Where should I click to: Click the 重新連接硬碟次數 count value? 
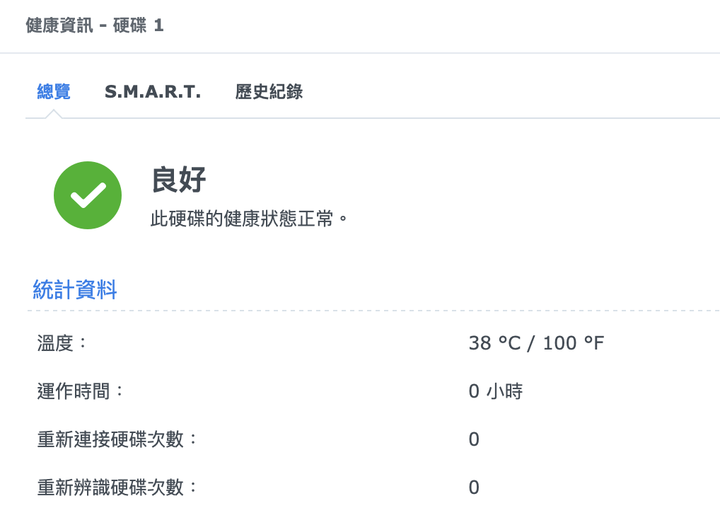point(474,440)
